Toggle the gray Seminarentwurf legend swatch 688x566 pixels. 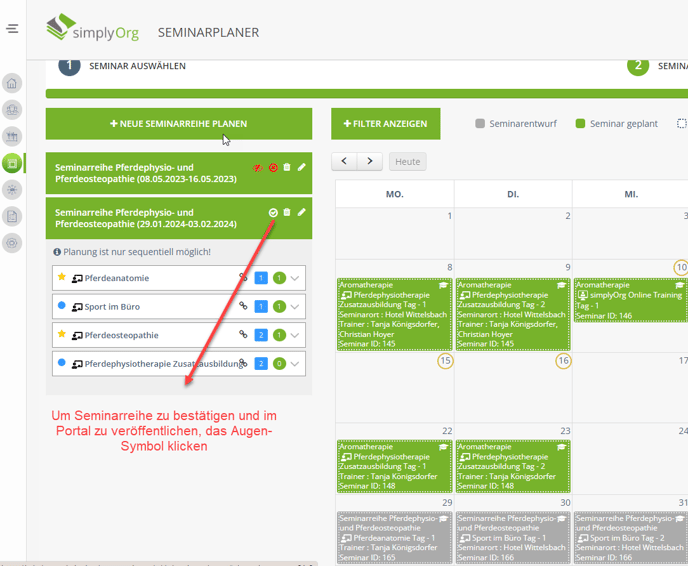pos(480,124)
